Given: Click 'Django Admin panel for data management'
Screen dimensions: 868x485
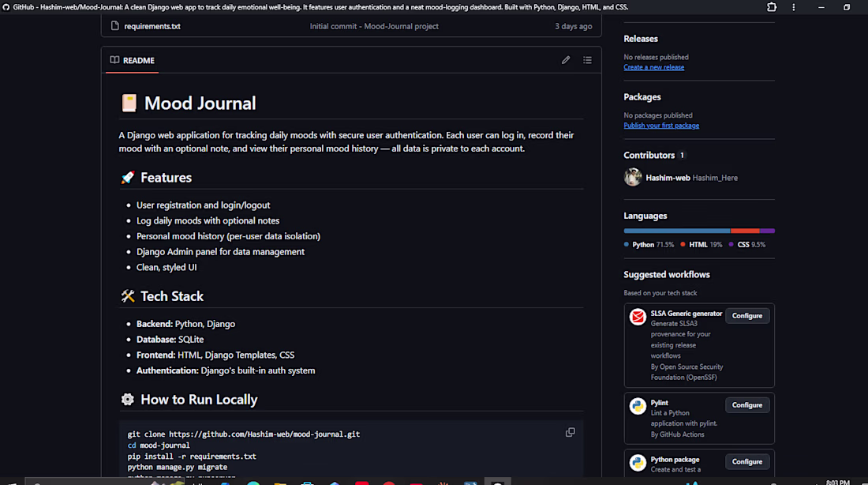Looking at the screenshot, I should [220, 252].
